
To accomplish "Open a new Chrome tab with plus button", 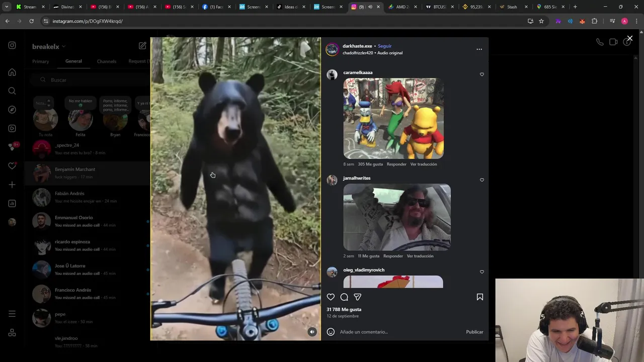I will (575, 7).
